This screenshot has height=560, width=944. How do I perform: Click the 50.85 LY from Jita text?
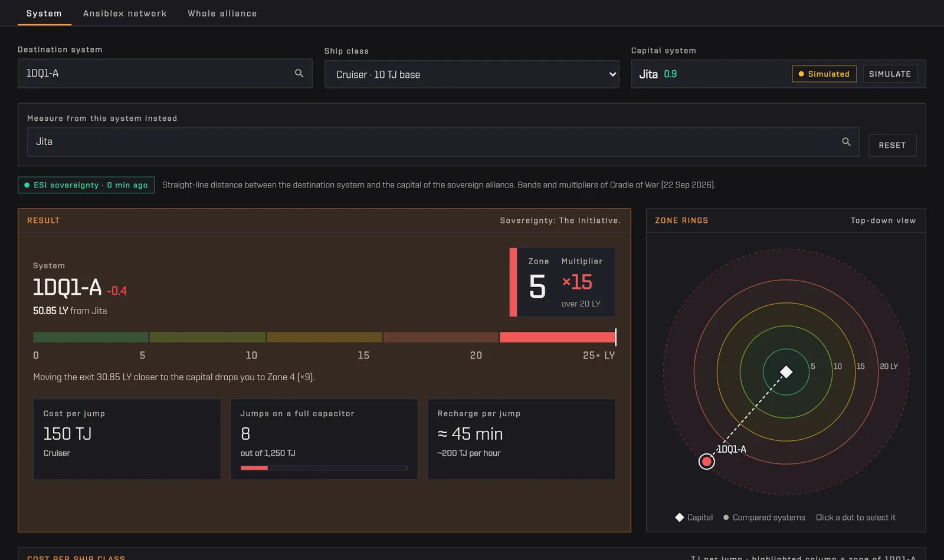[x=70, y=311]
